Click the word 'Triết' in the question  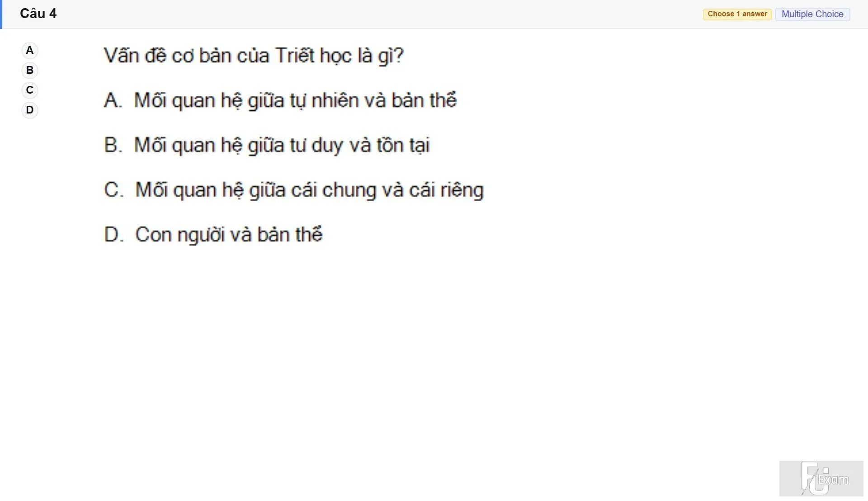tap(295, 55)
